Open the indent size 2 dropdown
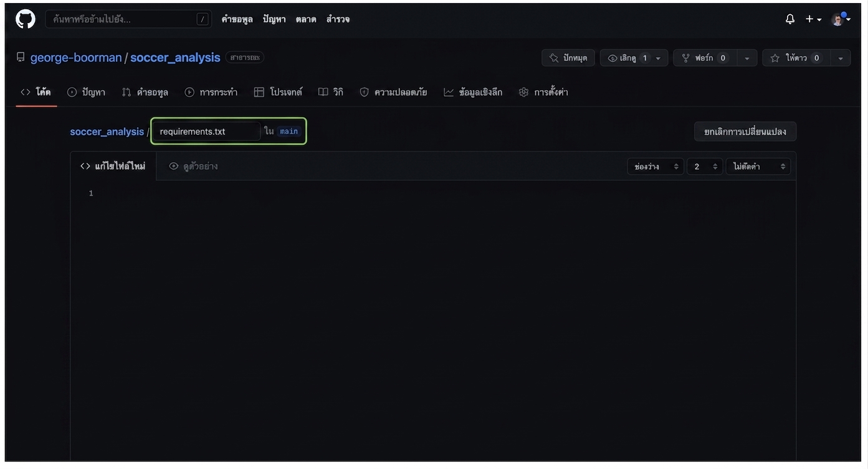The height and width of the screenshot is (469, 868). point(705,167)
